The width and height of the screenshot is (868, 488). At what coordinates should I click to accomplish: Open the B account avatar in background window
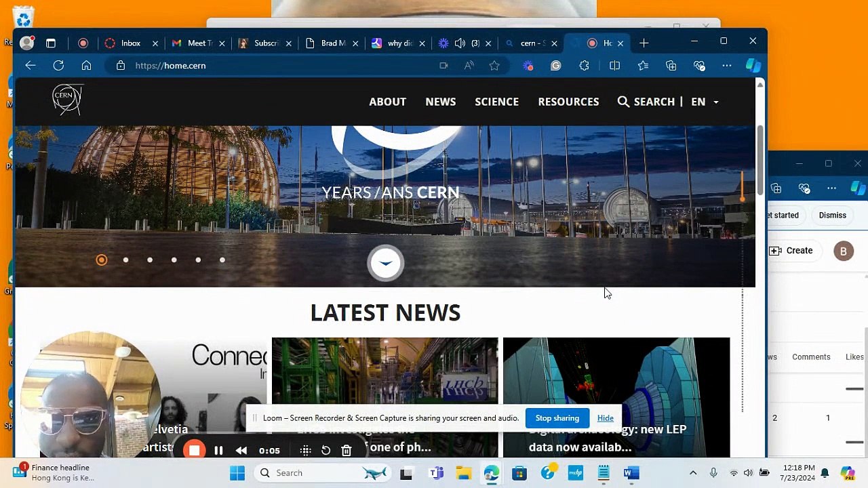coord(844,251)
